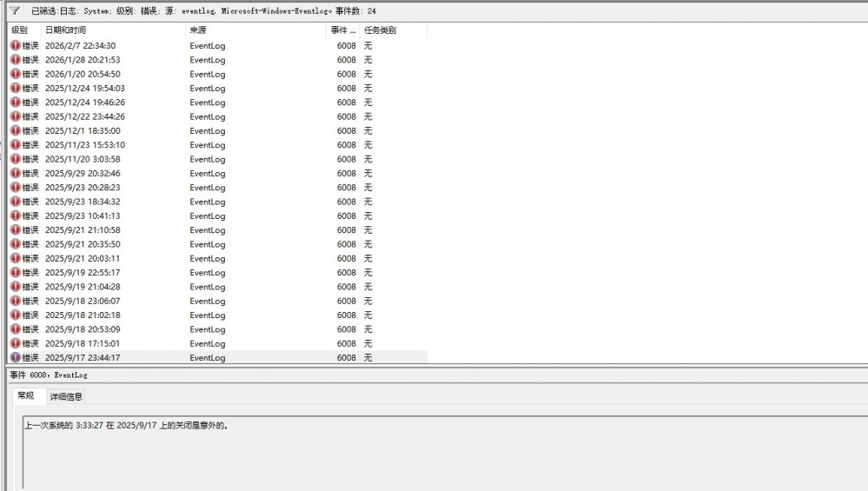
Task: Switch to the 详细信息 tab
Action: 66,396
